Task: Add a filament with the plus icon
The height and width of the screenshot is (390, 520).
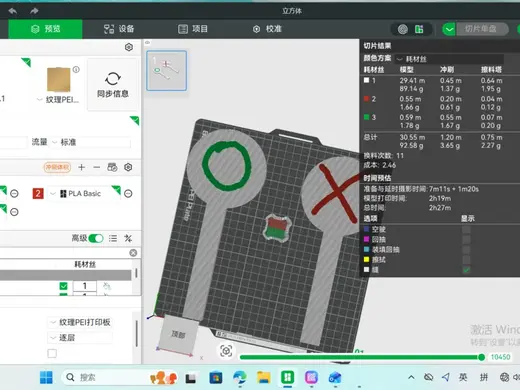Action: [x=82, y=167]
